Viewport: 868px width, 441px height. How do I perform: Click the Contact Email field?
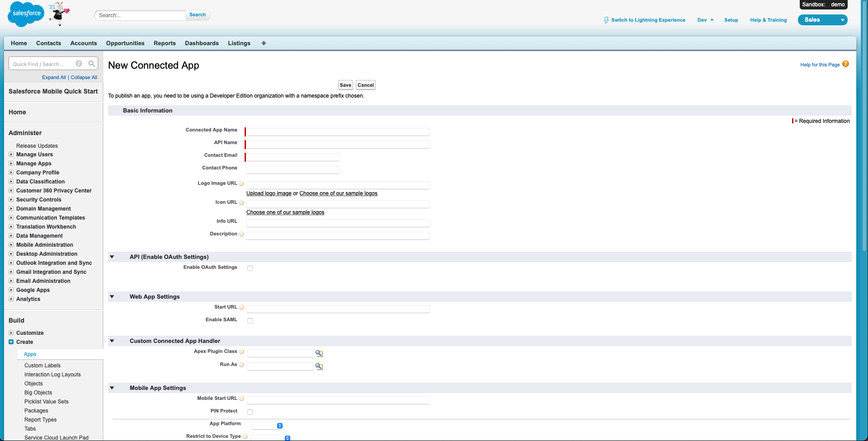click(292, 157)
